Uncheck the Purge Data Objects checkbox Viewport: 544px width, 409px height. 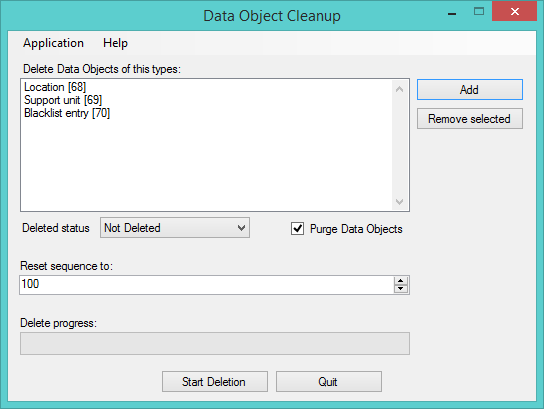297,229
